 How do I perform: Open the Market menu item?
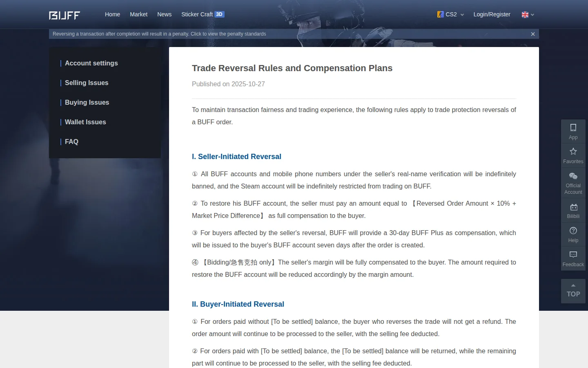coord(139,14)
